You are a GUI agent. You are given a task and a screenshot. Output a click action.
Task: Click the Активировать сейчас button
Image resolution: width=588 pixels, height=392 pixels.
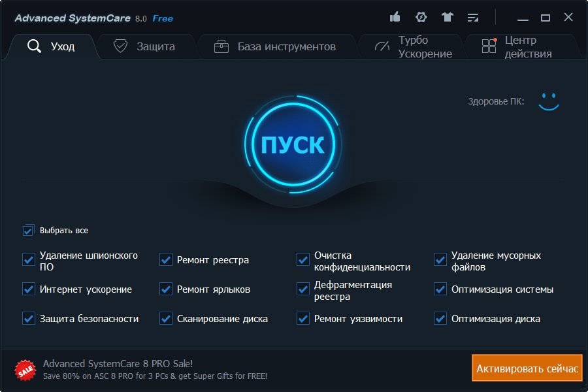[x=527, y=368]
